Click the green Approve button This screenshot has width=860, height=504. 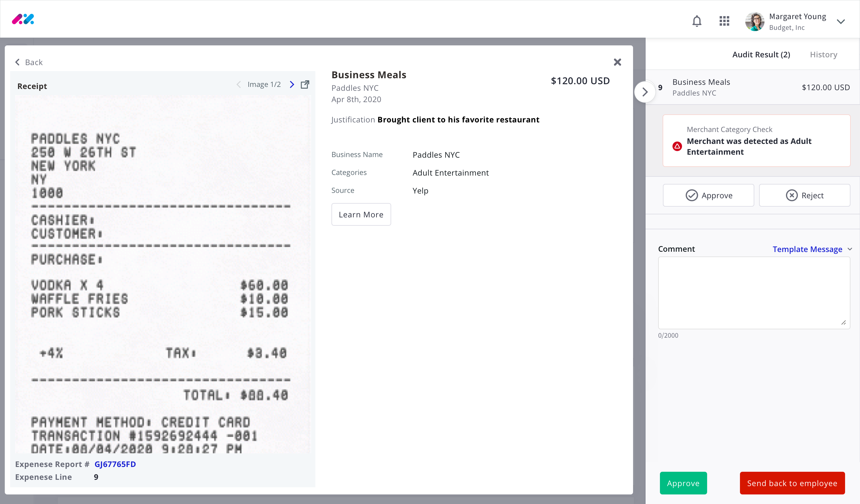[683, 483]
